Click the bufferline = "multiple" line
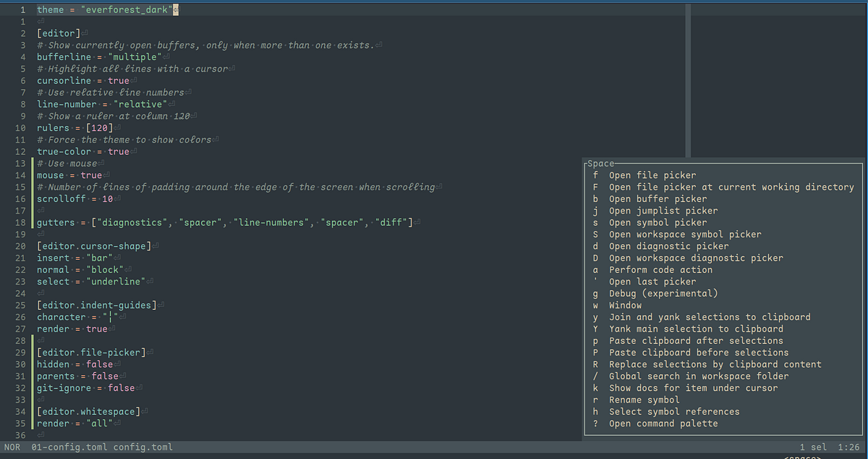This screenshot has height=459, width=868. coord(99,57)
